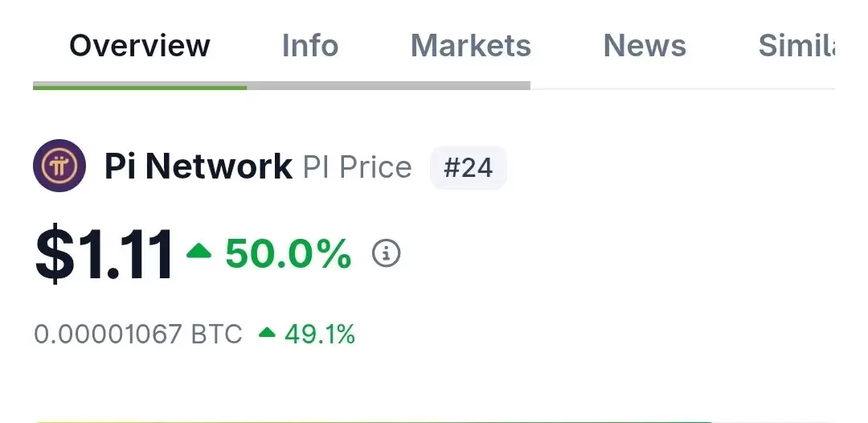Click the 0.00001067 BTC price
The image size is (868, 423).
(x=138, y=335)
